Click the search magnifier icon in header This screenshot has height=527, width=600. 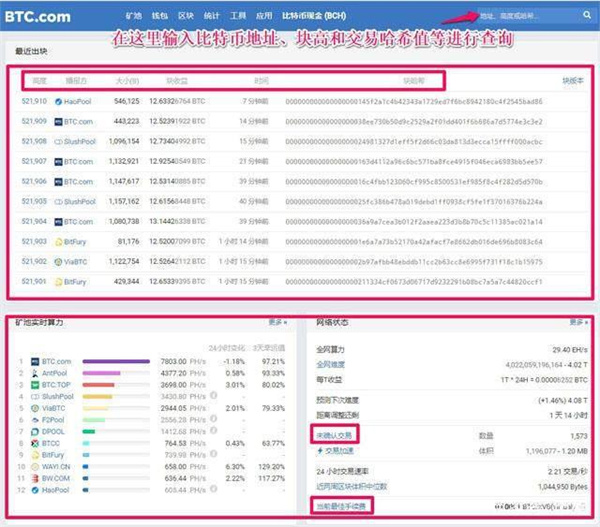point(586,16)
